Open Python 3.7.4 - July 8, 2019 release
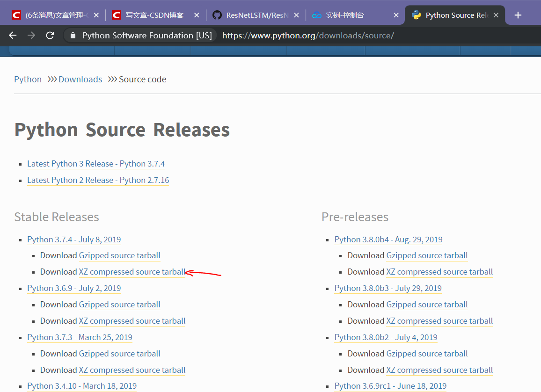 (74, 240)
